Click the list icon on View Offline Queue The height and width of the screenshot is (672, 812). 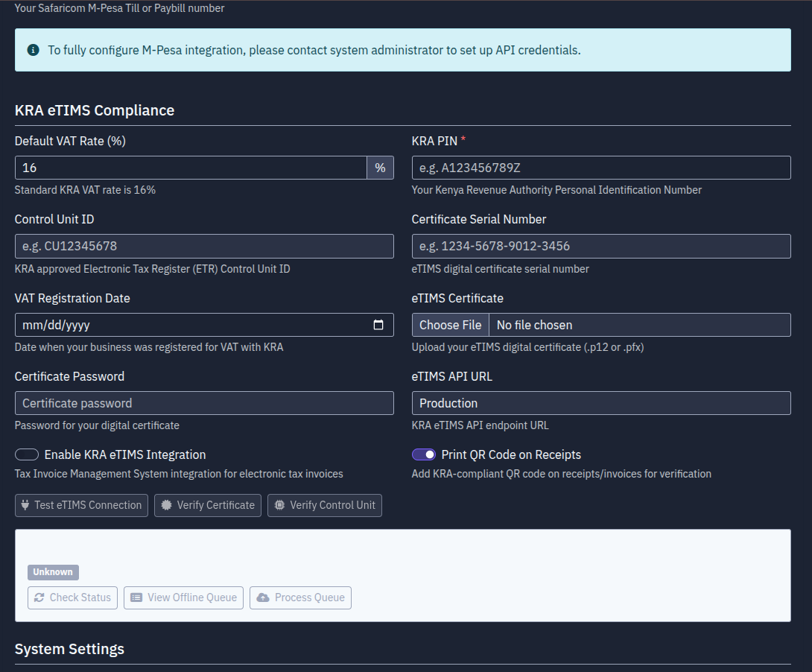tap(136, 597)
